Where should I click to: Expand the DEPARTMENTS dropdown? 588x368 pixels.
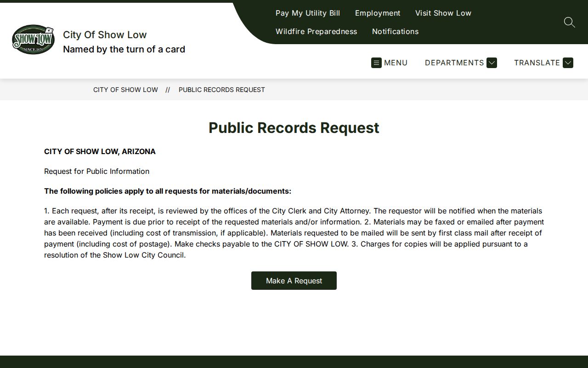point(461,63)
